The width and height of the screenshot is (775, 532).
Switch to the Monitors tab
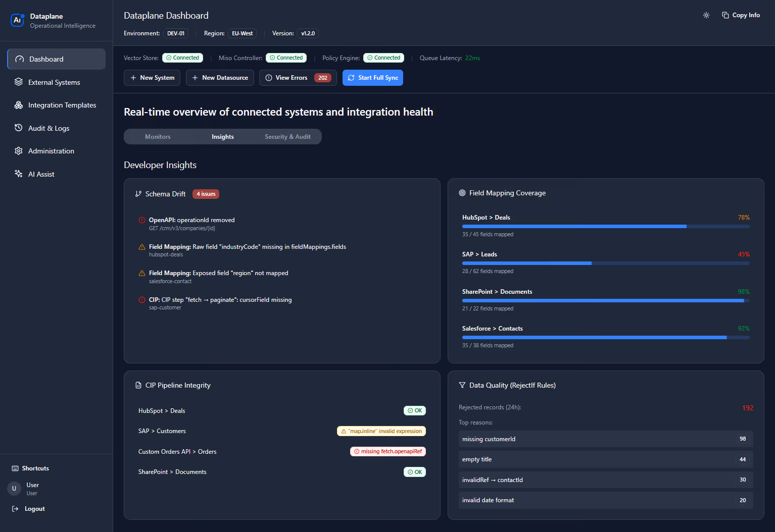click(x=158, y=137)
